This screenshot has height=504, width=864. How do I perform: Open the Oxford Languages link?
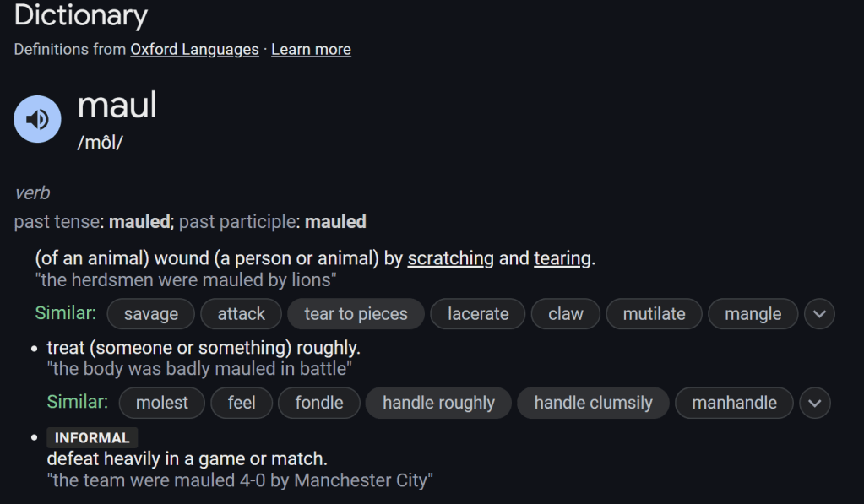tap(194, 49)
